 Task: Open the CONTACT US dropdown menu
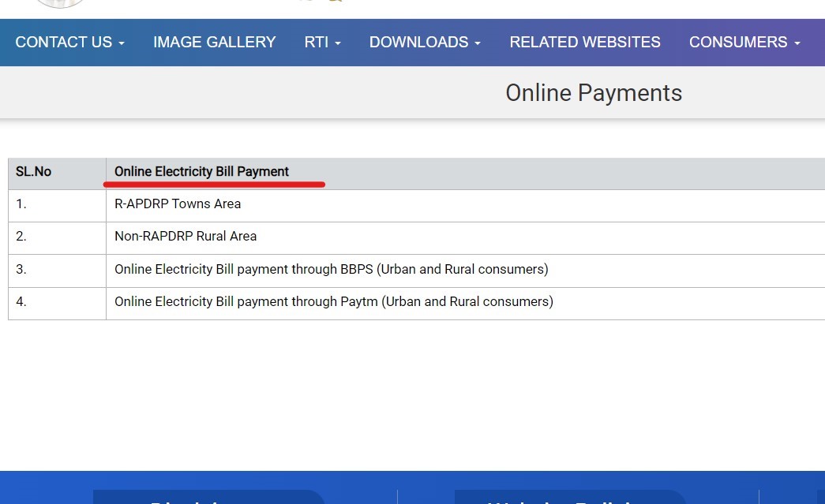[69, 42]
